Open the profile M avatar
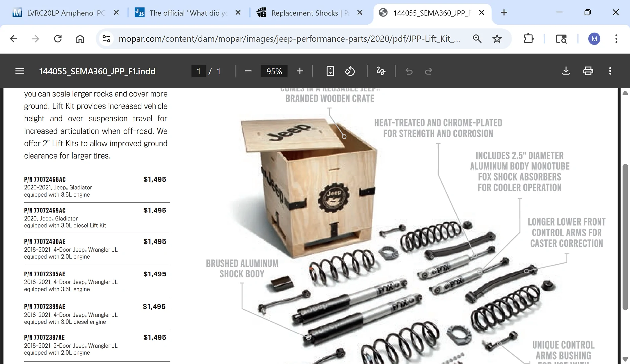Image resolution: width=630 pixels, height=364 pixels. (x=594, y=39)
